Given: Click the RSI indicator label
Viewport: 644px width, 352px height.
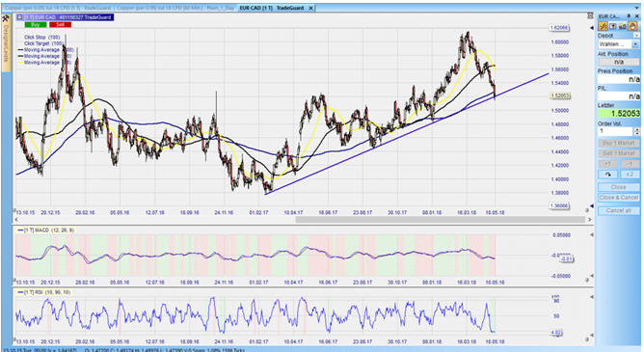Looking at the screenshot, I should (43, 292).
